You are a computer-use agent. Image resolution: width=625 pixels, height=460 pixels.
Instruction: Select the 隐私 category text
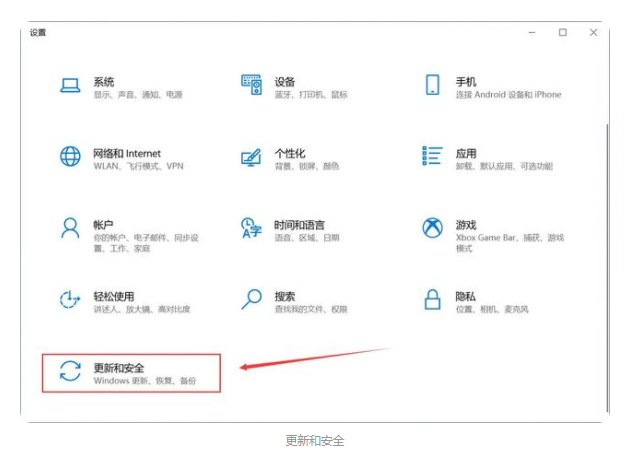[x=465, y=296]
